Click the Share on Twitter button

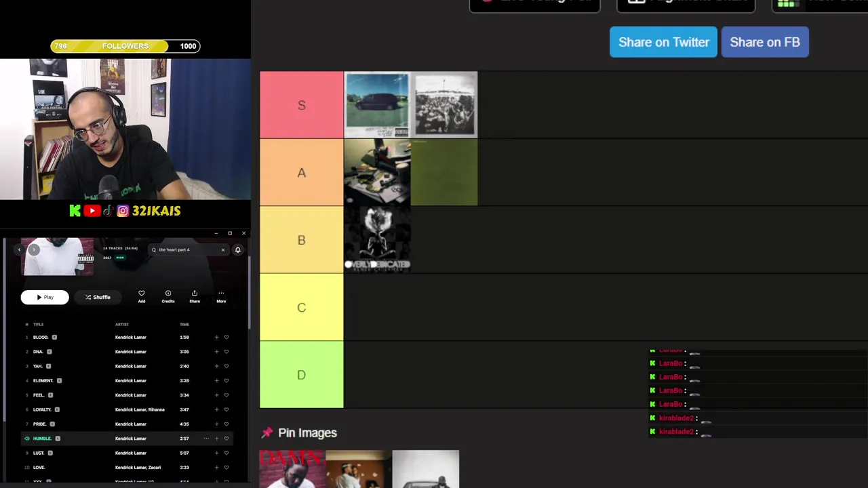(663, 42)
